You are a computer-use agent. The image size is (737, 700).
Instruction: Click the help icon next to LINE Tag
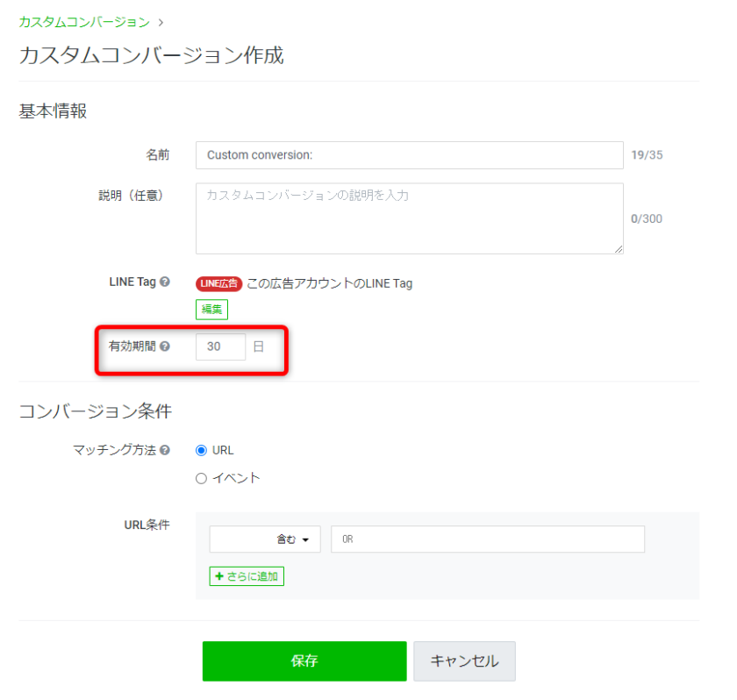coord(165,282)
